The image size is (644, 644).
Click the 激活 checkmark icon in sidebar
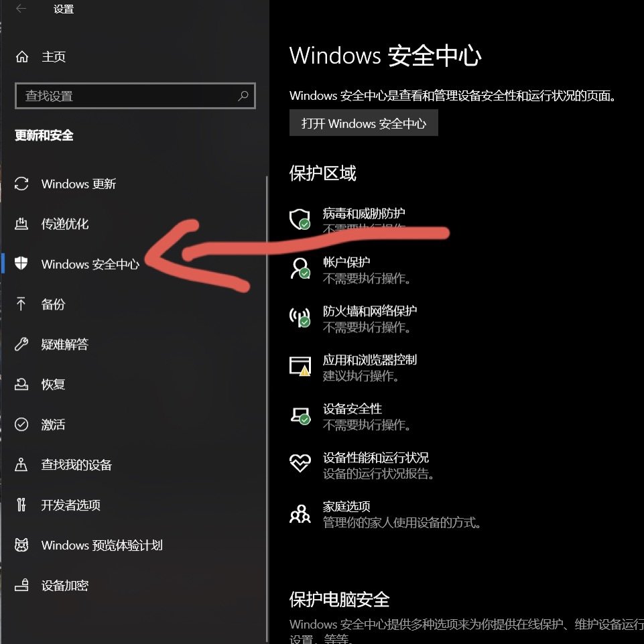(21, 425)
